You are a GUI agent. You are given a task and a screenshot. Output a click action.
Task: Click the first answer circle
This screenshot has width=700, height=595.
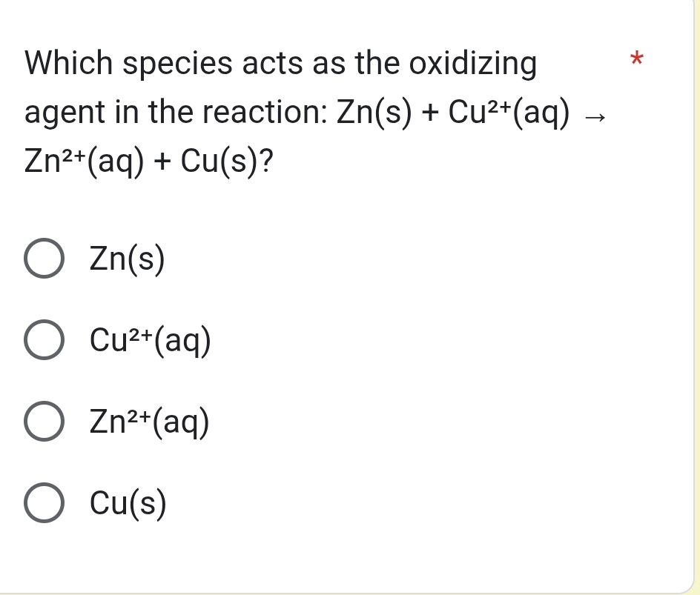[x=43, y=259]
